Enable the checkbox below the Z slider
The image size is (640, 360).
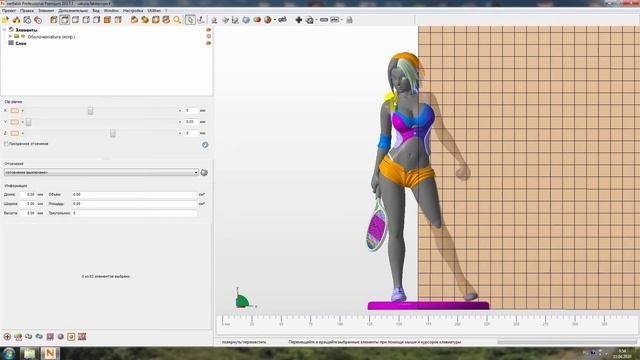pyautogui.click(x=6, y=144)
